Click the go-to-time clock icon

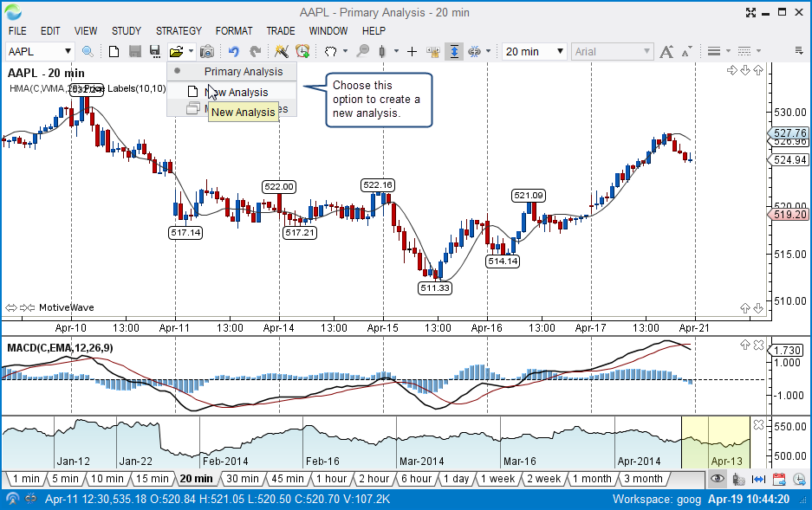click(800, 479)
